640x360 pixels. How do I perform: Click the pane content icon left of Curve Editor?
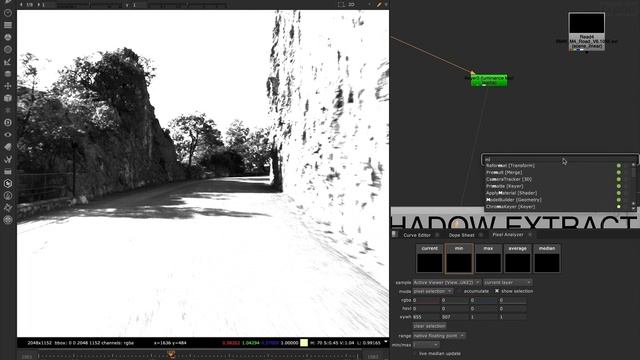pos(395,234)
